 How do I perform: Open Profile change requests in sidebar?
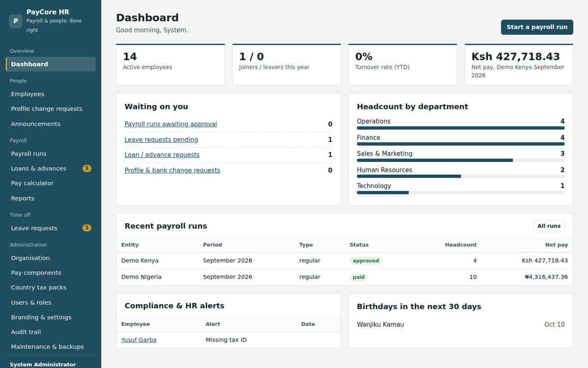[50, 109]
